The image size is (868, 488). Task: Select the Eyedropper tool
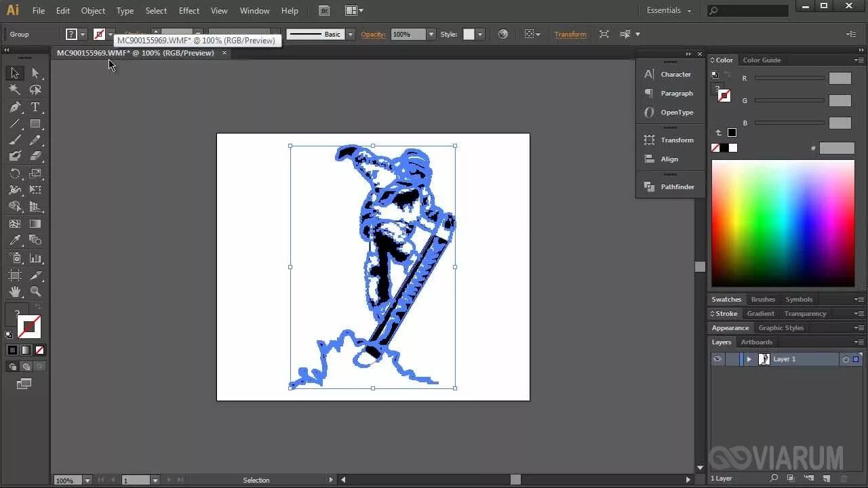(15, 239)
